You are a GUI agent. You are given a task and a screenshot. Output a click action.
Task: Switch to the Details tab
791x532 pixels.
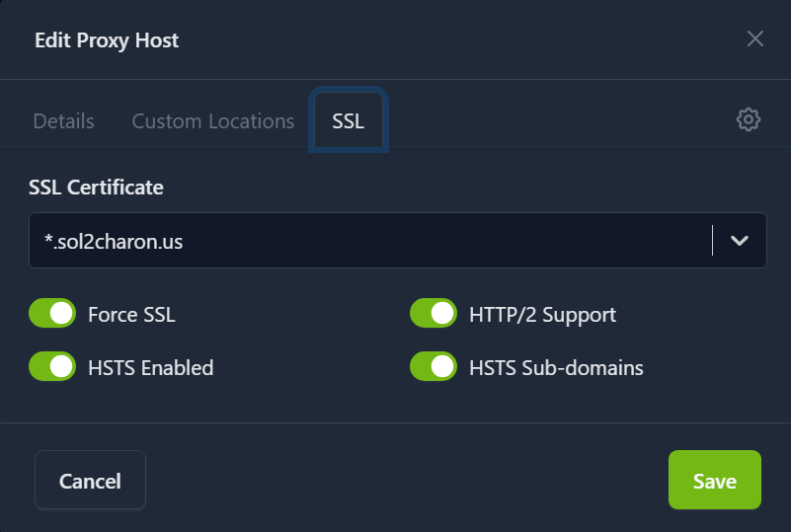(x=64, y=121)
